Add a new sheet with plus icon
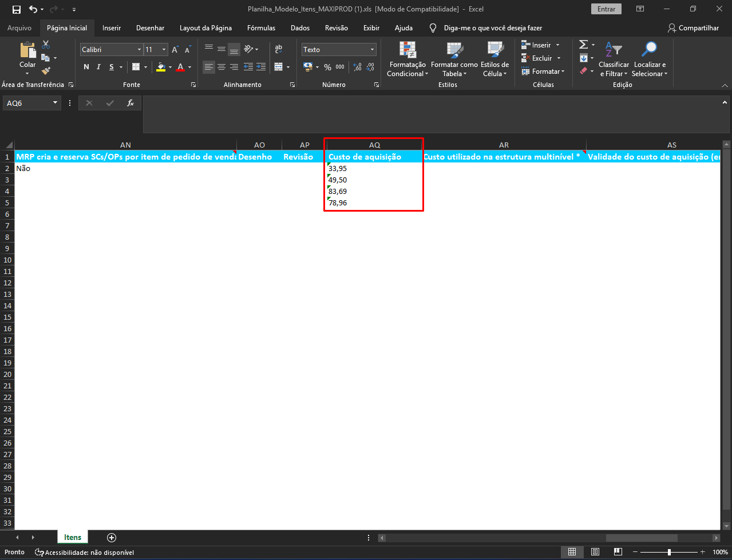This screenshot has width=732, height=560. (112, 538)
